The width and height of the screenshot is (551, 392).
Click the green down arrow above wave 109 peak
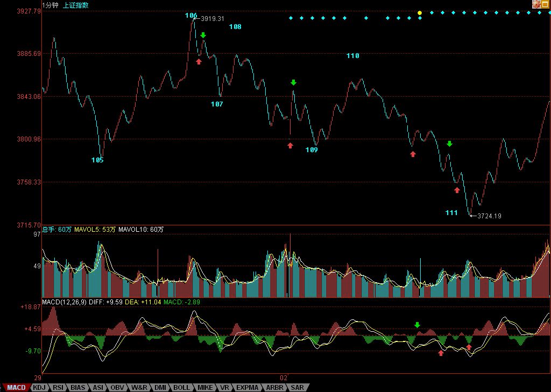coord(293,82)
